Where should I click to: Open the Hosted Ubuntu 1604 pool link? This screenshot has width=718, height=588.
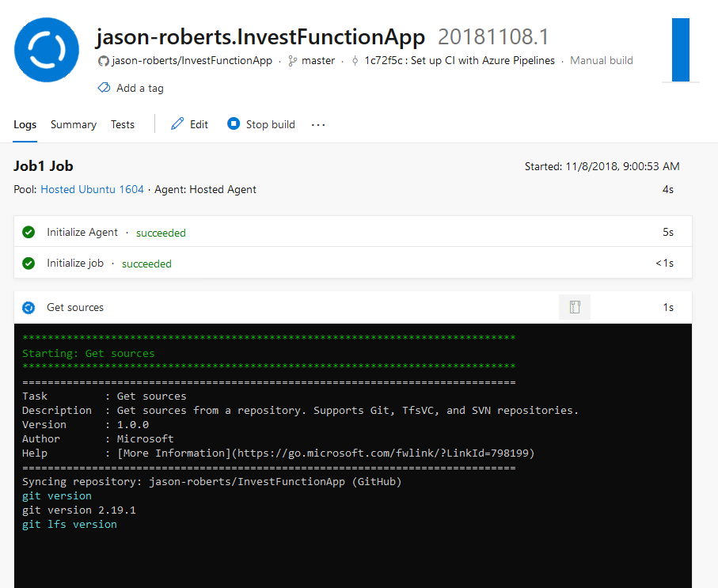coord(92,189)
